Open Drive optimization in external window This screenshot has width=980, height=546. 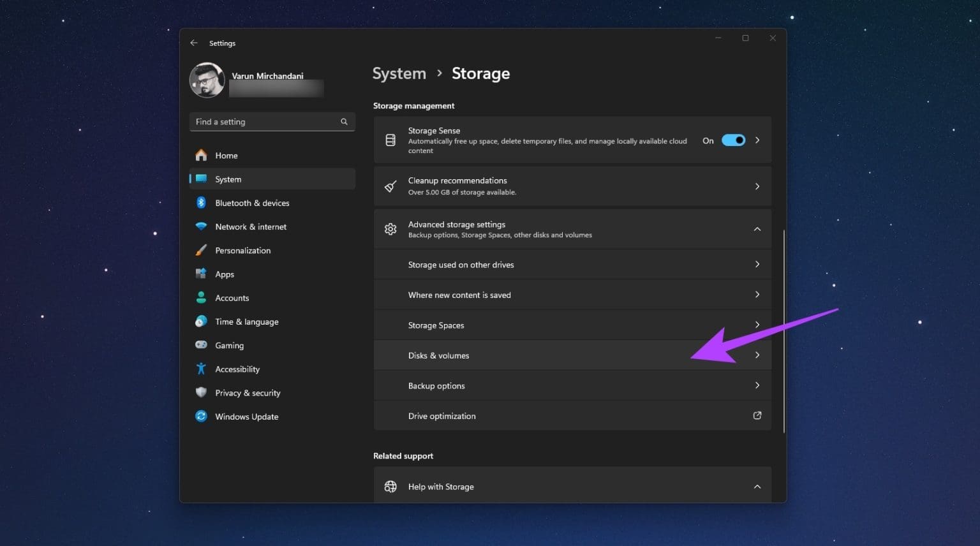point(757,415)
